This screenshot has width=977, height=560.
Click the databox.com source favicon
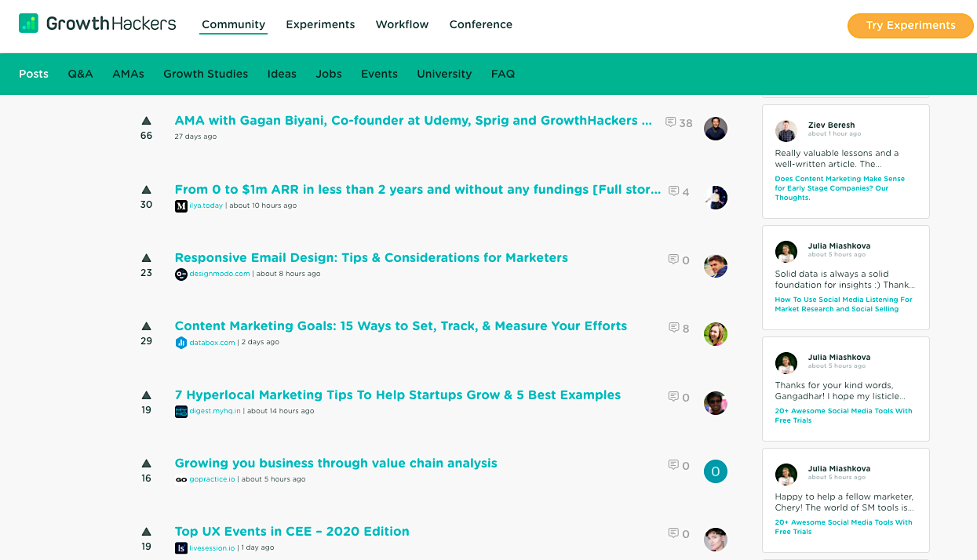(181, 342)
